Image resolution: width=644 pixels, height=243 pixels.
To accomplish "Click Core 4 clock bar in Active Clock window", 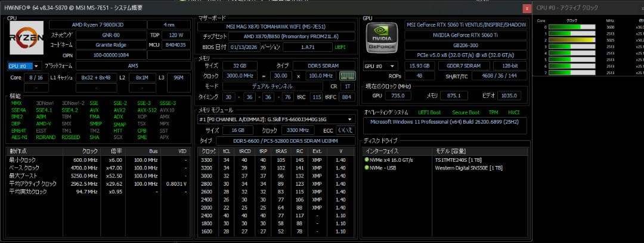I will pyautogui.click(x=572, y=53).
